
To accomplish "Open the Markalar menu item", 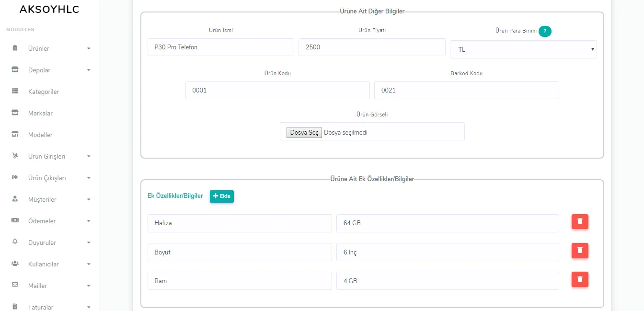I will (x=40, y=113).
